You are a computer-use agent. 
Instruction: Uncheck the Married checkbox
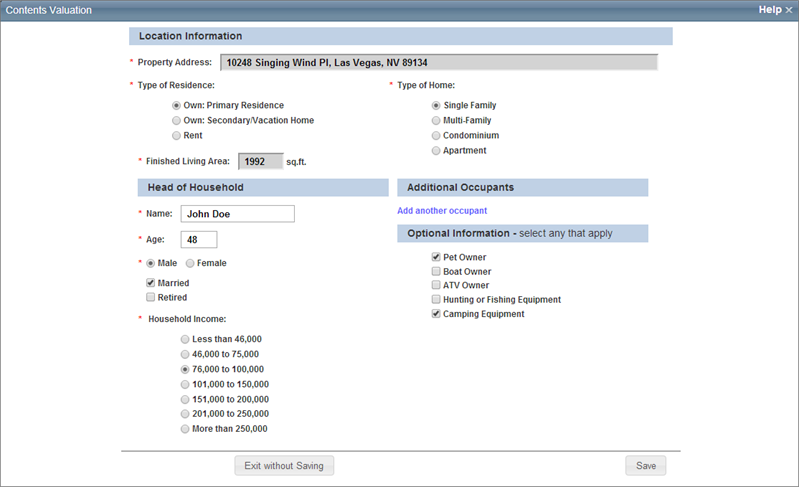click(151, 283)
